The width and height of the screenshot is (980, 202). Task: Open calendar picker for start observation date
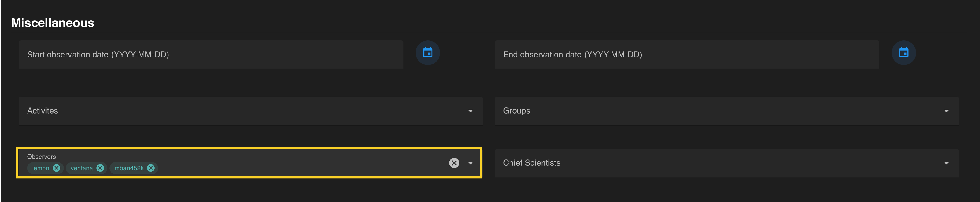(x=428, y=53)
